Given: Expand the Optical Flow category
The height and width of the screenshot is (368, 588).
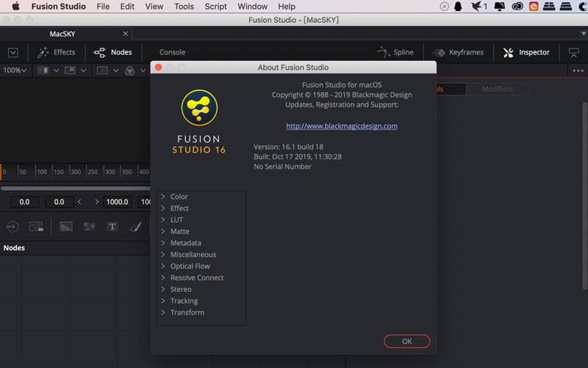Looking at the screenshot, I should 162,266.
